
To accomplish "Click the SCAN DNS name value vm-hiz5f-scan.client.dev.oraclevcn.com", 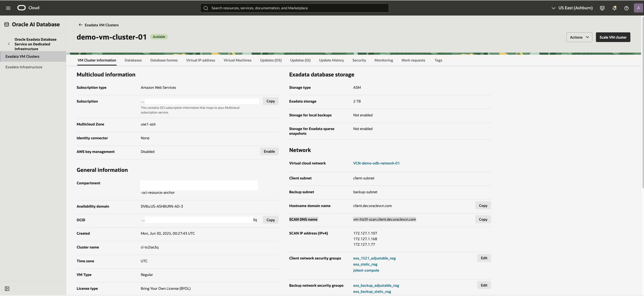I will 384,220.
